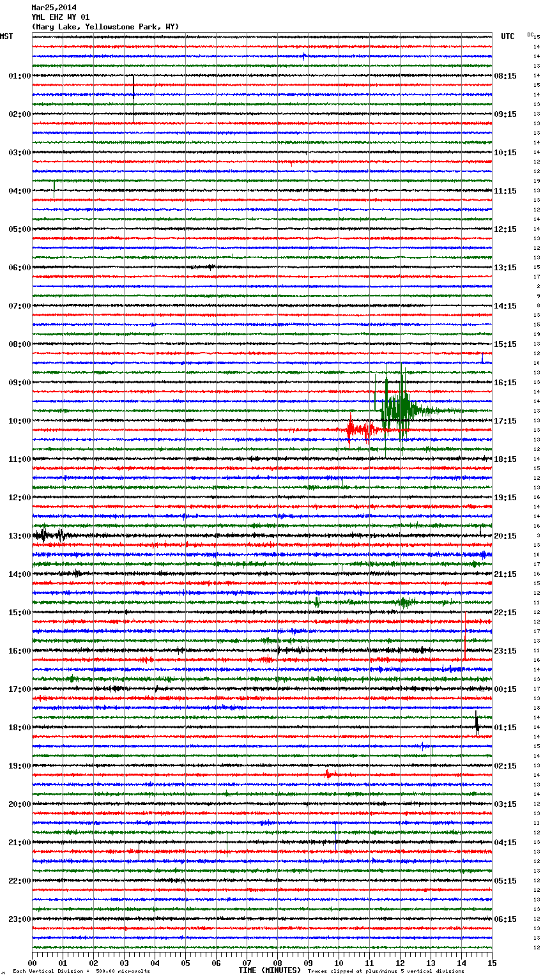543x980 pixels.
Task: Click the green spike at the 04:00 trace start
Action: coord(54,189)
